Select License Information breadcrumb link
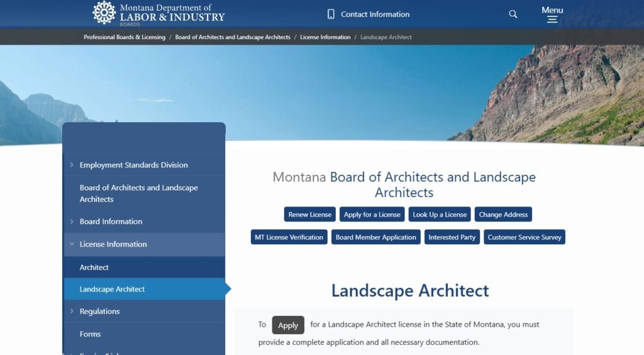This screenshot has height=355, width=644. 325,37
